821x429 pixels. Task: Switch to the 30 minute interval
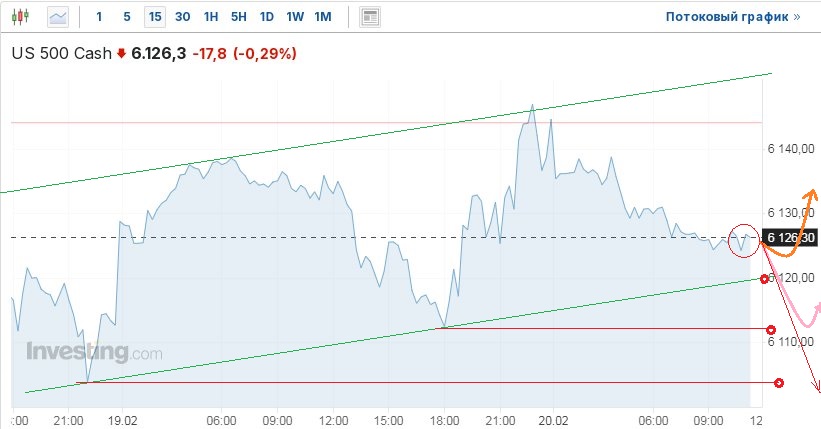click(x=182, y=16)
